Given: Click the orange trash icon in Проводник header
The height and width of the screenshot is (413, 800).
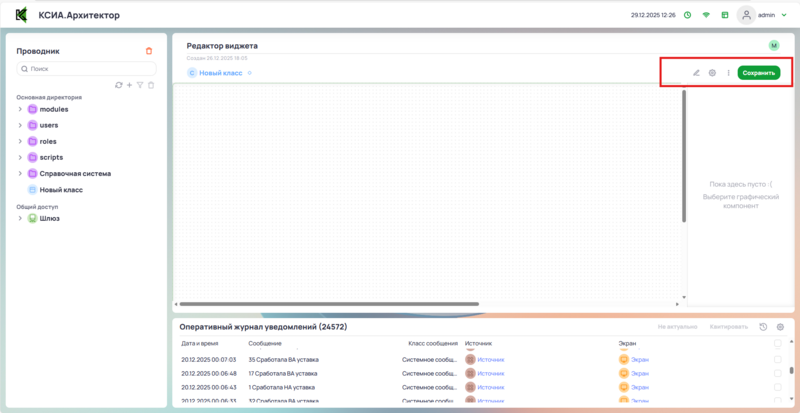Looking at the screenshot, I should tap(149, 51).
